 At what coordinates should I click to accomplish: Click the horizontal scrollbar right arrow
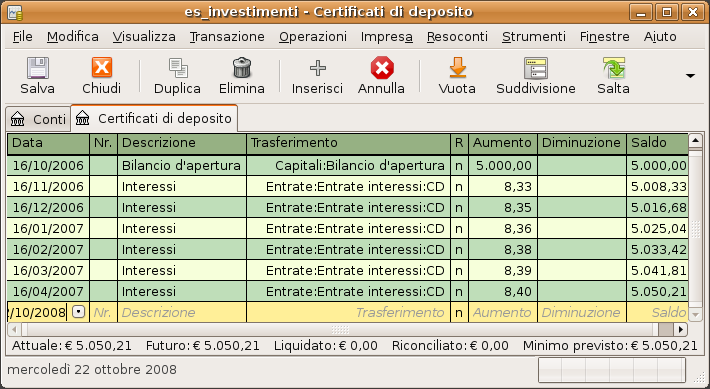coord(681,329)
